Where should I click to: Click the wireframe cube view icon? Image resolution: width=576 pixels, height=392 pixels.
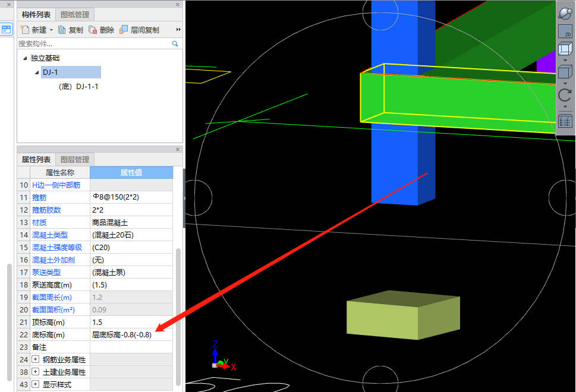coord(565,49)
